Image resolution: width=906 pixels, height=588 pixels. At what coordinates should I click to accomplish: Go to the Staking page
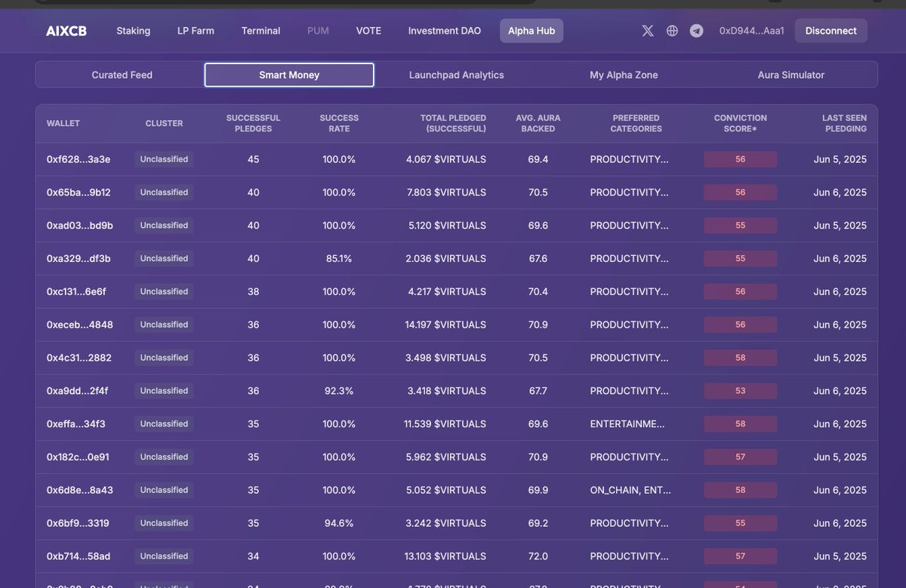(x=133, y=31)
